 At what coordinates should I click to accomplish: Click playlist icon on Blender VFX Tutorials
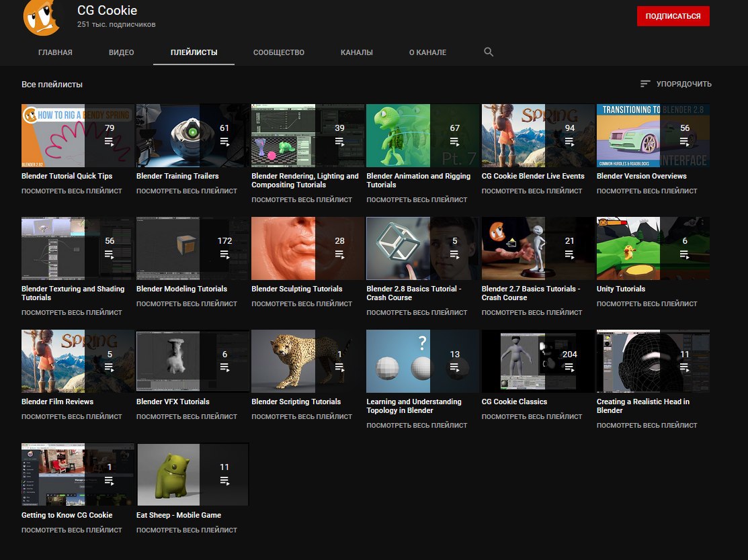[x=224, y=368]
